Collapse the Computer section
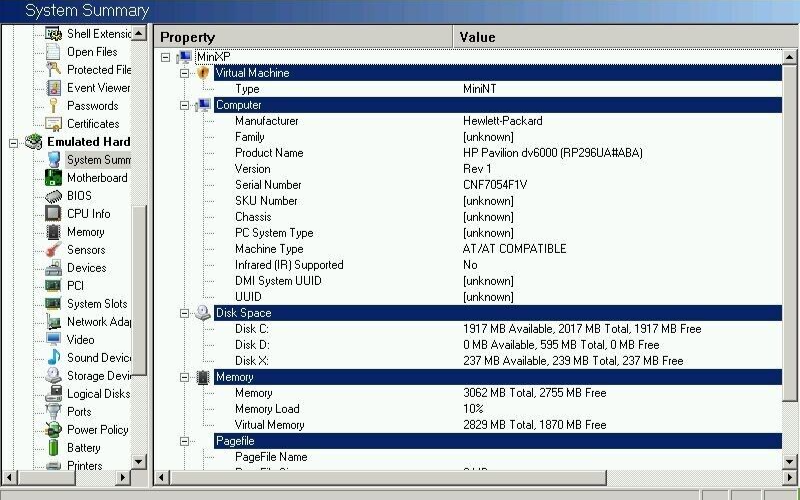 pyautogui.click(x=184, y=106)
